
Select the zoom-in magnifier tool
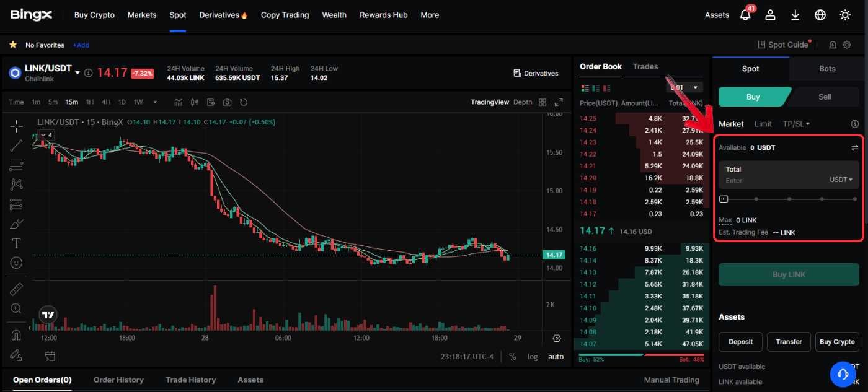coord(17,308)
